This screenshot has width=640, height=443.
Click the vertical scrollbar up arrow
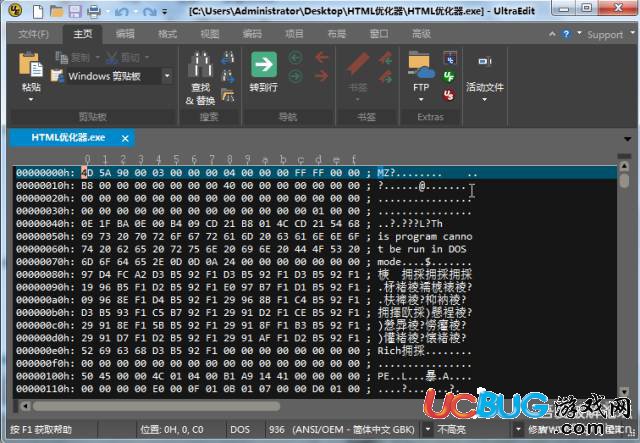[x=624, y=166]
